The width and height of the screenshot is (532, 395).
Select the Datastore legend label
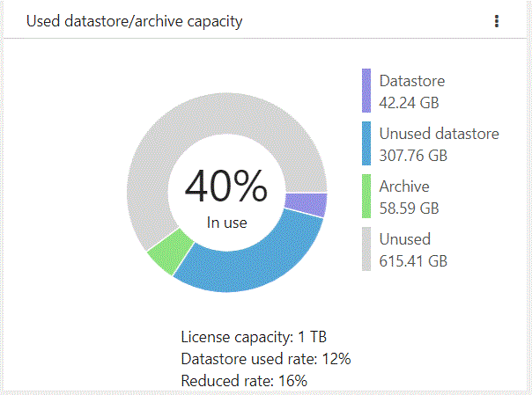click(412, 81)
